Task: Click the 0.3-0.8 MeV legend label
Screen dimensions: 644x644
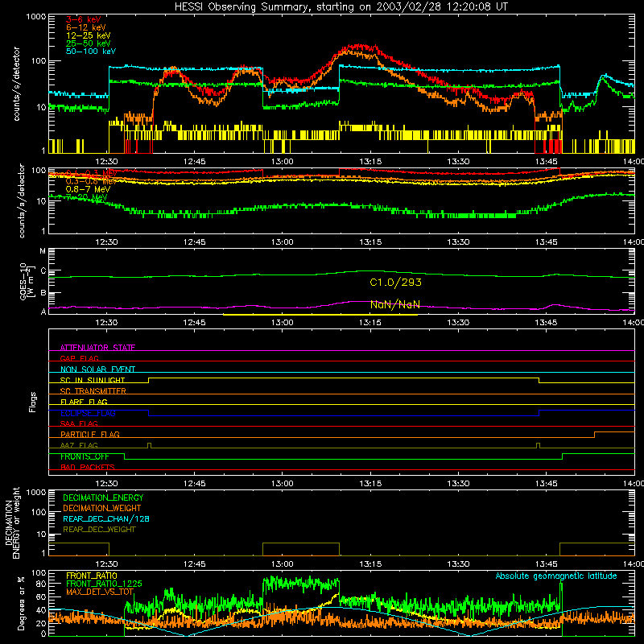Action: 91,181
